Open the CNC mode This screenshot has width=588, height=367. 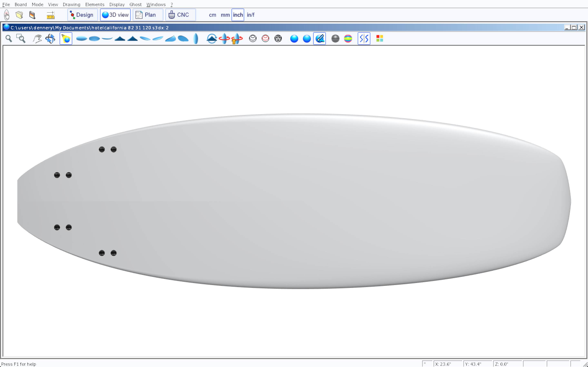(180, 15)
